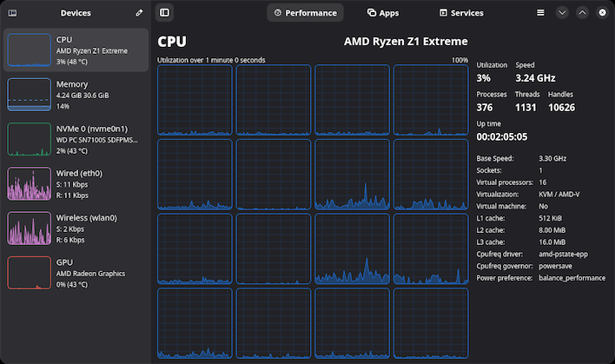Click the icon left of Devices title
The image size is (615, 364).
click(x=11, y=13)
